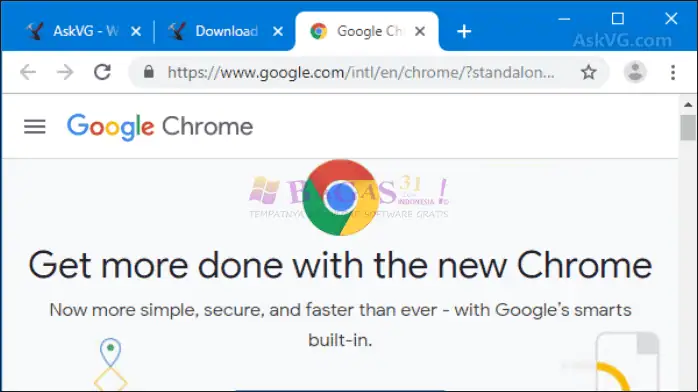Screen dimensions: 698x392
Task: Bookmark this page with the star icon
Action: click(588, 72)
